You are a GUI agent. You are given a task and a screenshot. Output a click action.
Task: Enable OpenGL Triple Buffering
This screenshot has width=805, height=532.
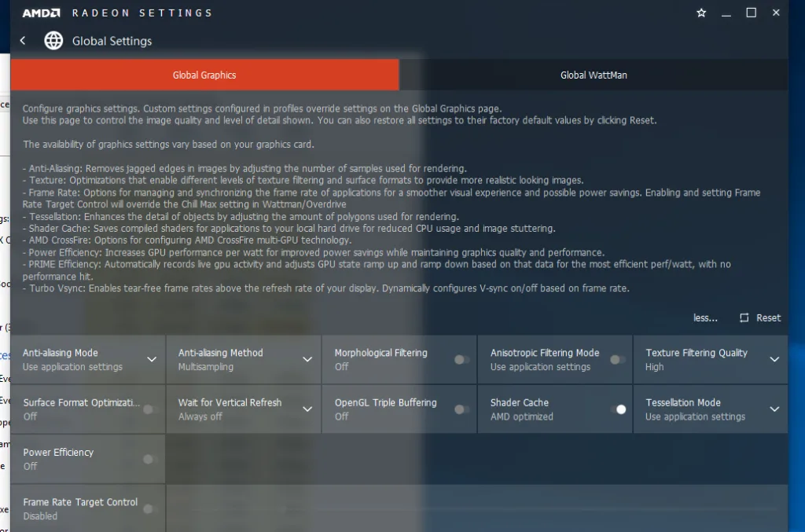[462, 409]
